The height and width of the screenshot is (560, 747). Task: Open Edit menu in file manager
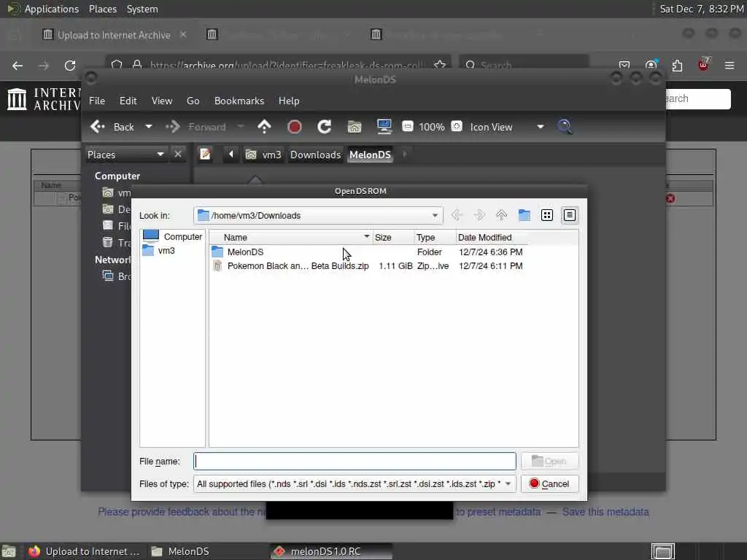pyautogui.click(x=128, y=101)
